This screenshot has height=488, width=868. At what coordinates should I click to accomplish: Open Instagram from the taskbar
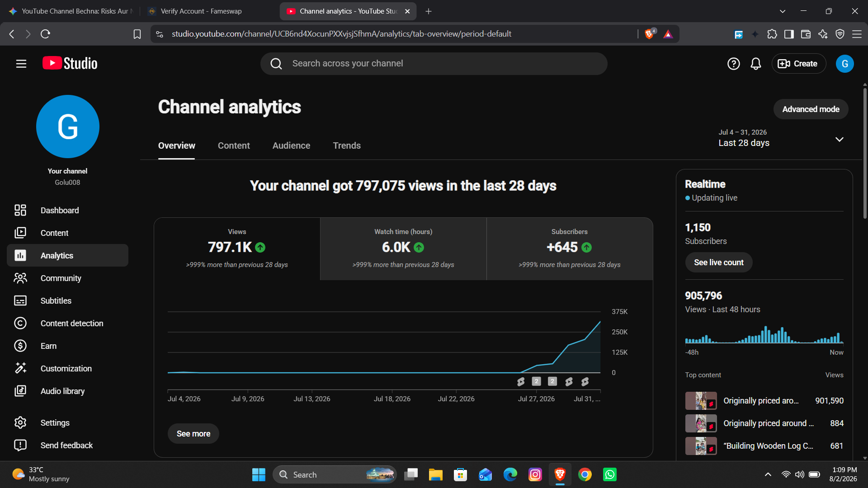pyautogui.click(x=535, y=474)
